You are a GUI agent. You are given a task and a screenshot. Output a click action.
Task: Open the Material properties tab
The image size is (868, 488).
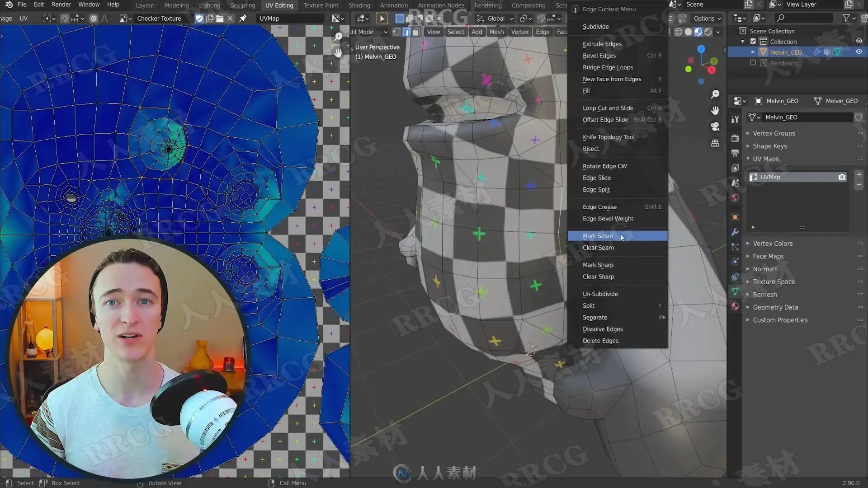tap(735, 306)
